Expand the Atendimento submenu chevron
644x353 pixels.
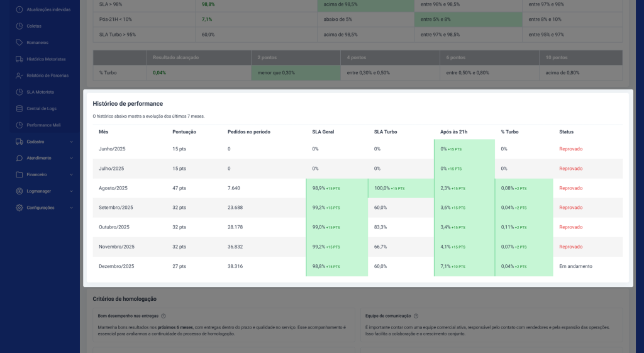click(71, 158)
